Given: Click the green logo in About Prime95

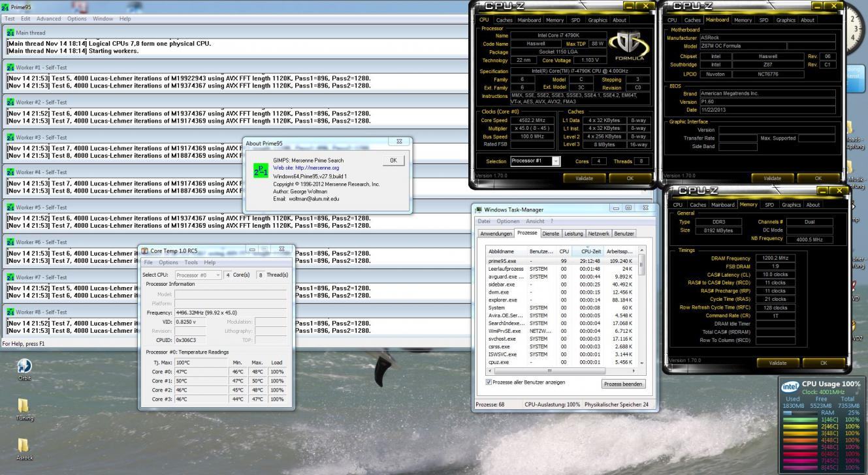Looking at the screenshot, I should coord(259,170).
